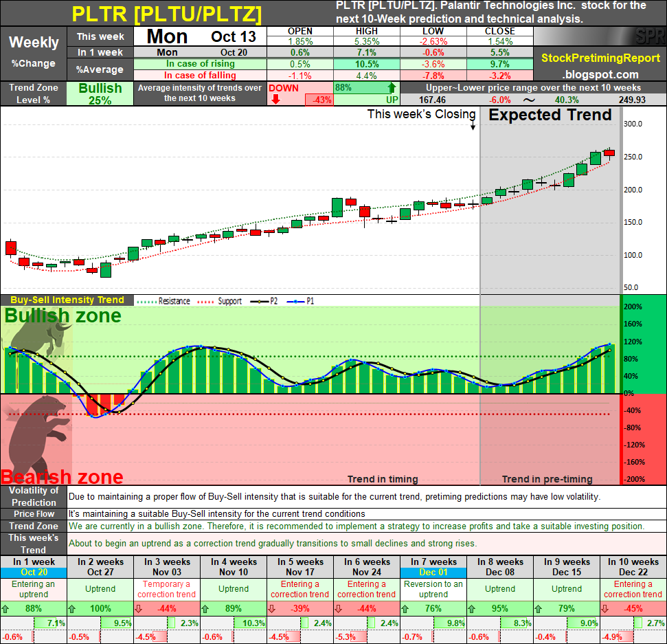The image size is (667, 644).
Task: Click the 'Reversion to an uptrend' cell
Action: (x=433, y=589)
